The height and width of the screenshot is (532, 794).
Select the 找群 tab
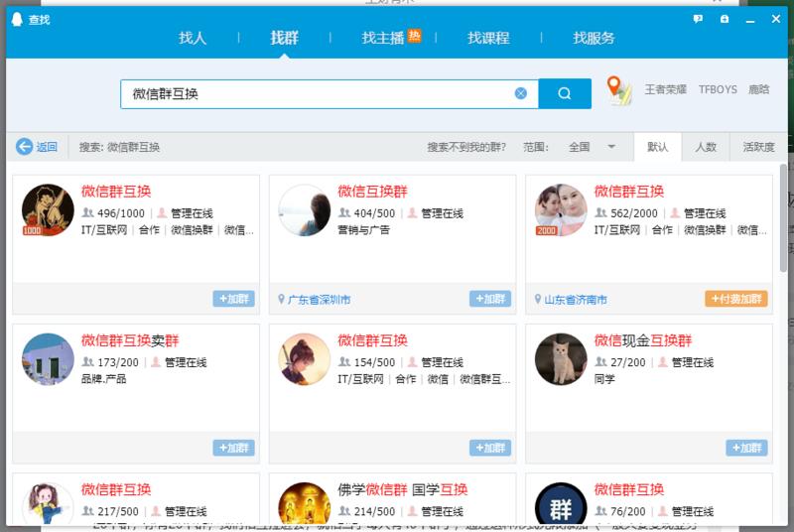(x=284, y=38)
